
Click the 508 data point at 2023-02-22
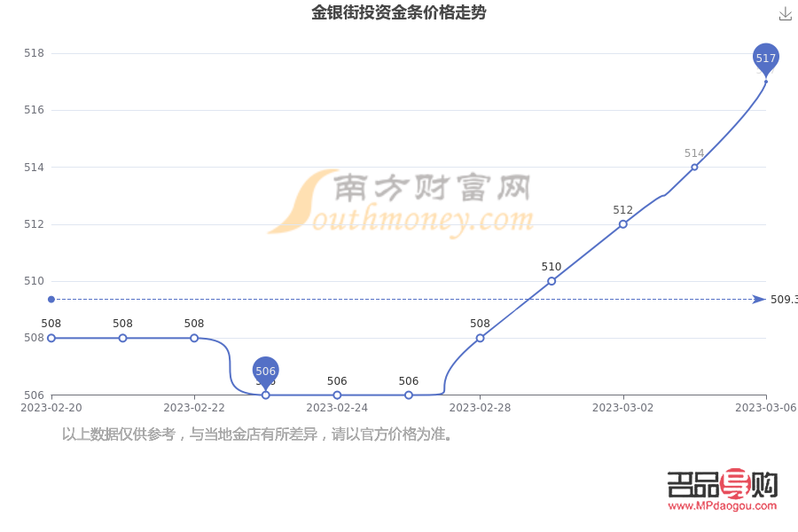[194, 338]
